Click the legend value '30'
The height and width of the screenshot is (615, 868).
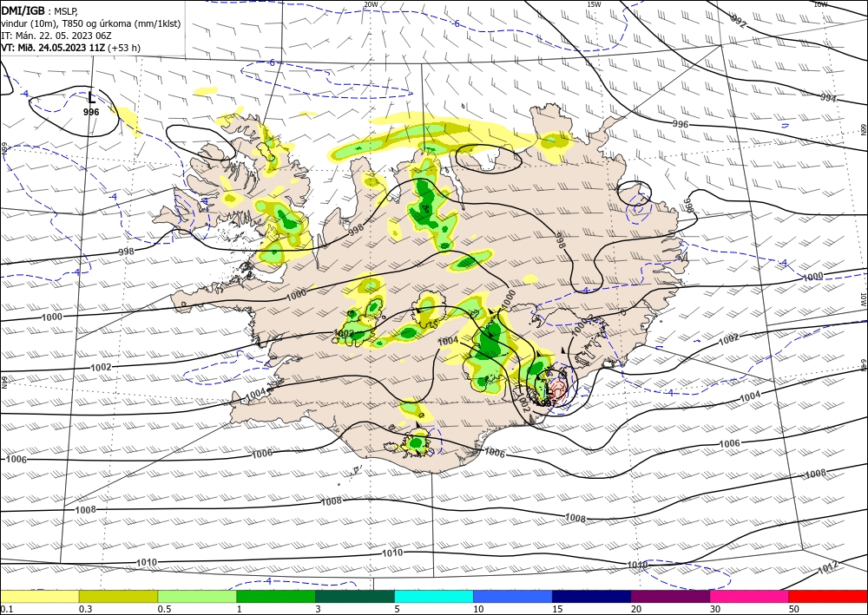[715, 609]
